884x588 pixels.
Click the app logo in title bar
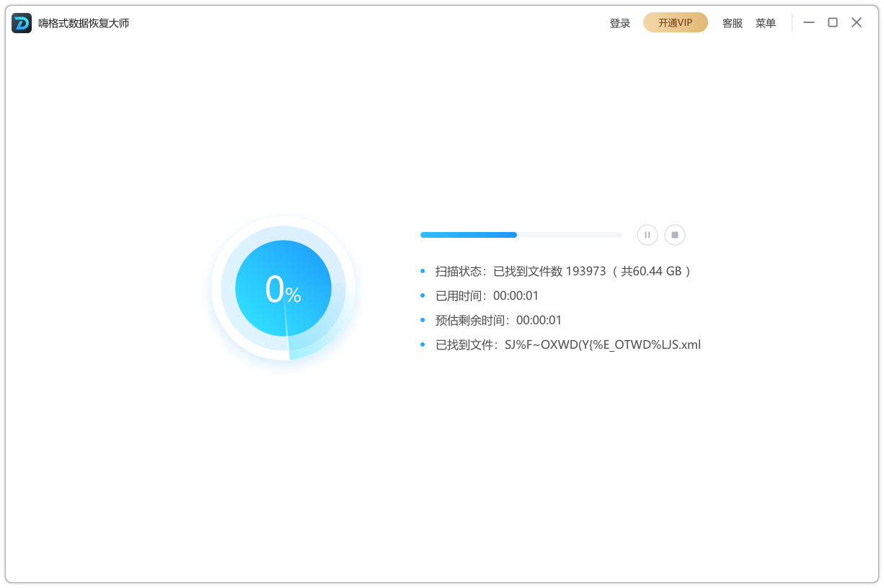[x=21, y=22]
